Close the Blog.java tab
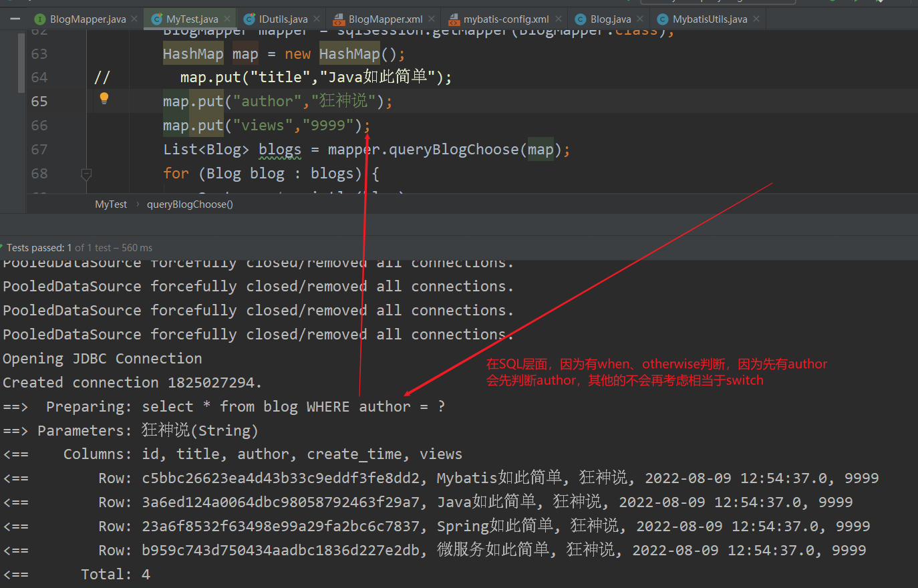The height and width of the screenshot is (588, 918). (x=640, y=19)
